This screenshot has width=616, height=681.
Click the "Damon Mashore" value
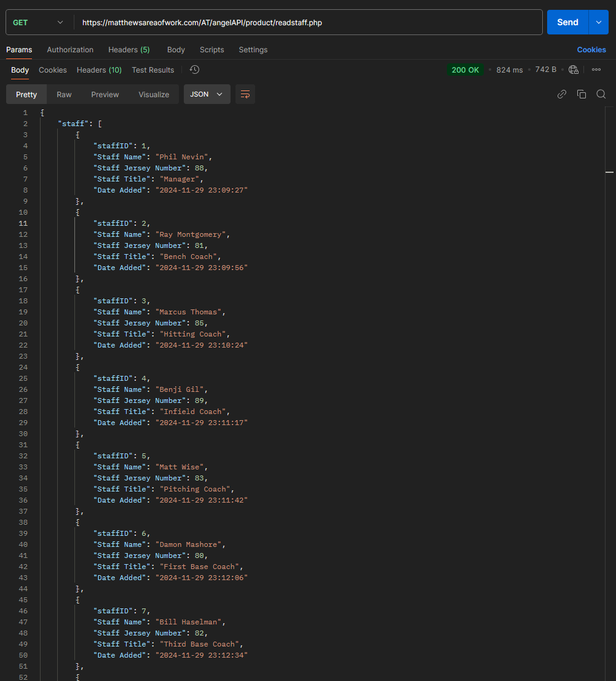(188, 544)
